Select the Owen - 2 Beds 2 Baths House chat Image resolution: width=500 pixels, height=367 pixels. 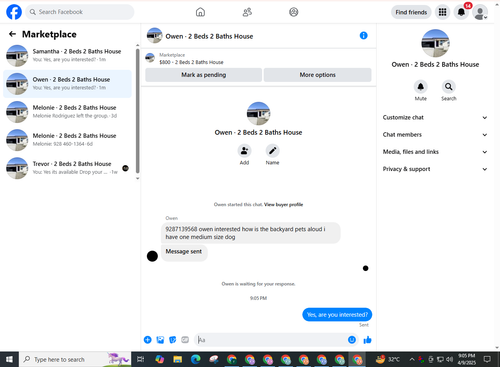(x=67, y=84)
